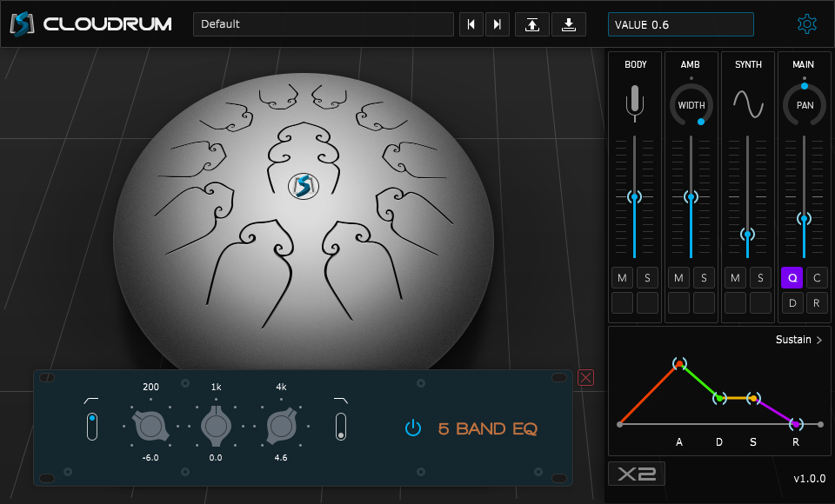The image size is (835, 504).
Task: Close the EQ panel with the red X
Action: (584, 377)
